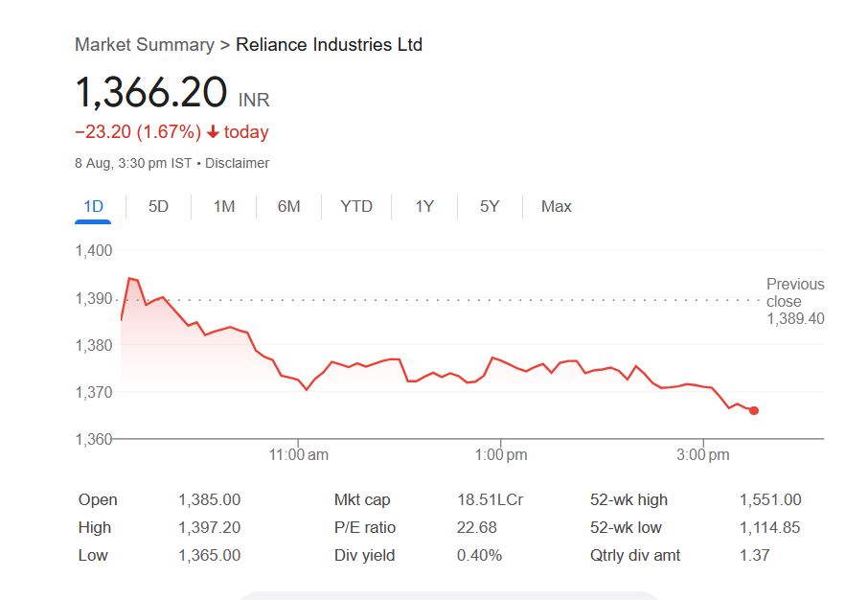Click the P/E ratio label
868x600 pixels.
click(x=364, y=527)
